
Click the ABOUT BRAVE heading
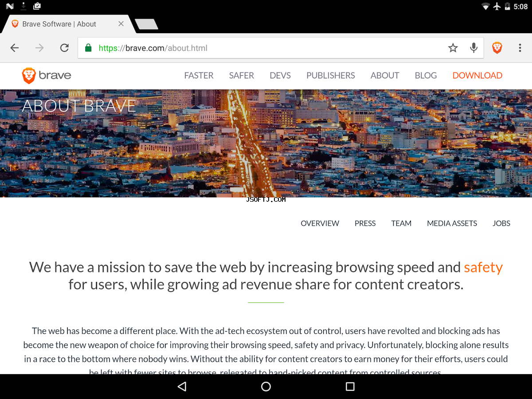pyautogui.click(x=79, y=106)
